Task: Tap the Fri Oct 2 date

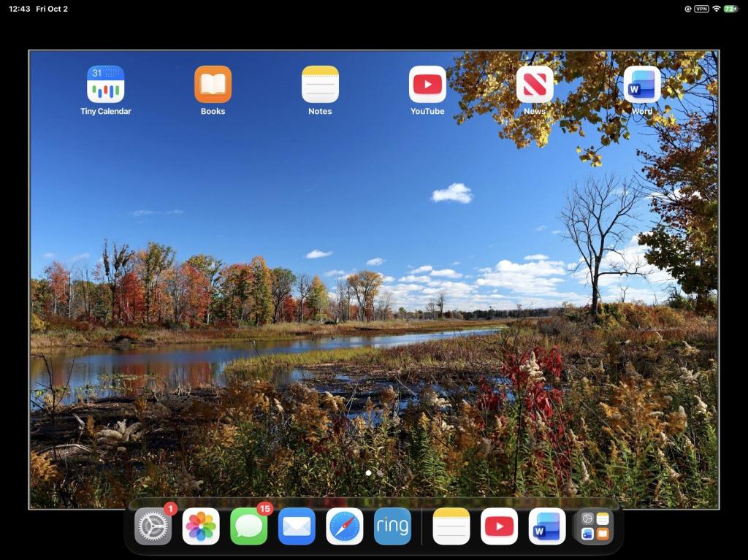Action: pyautogui.click(x=52, y=9)
